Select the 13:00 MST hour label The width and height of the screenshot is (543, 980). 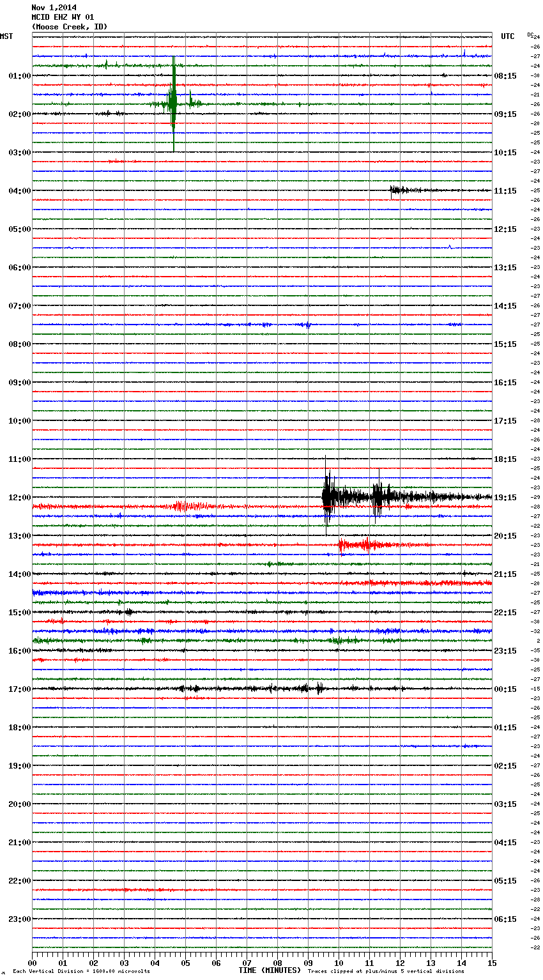[20, 535]
